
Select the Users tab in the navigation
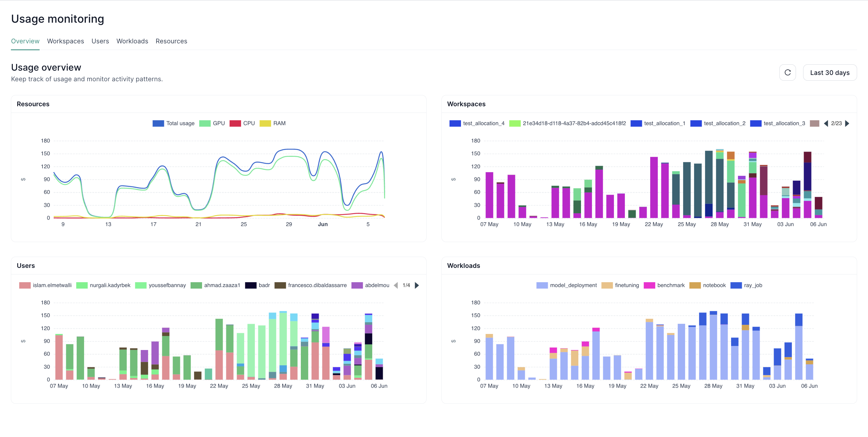tap(100, 41)
